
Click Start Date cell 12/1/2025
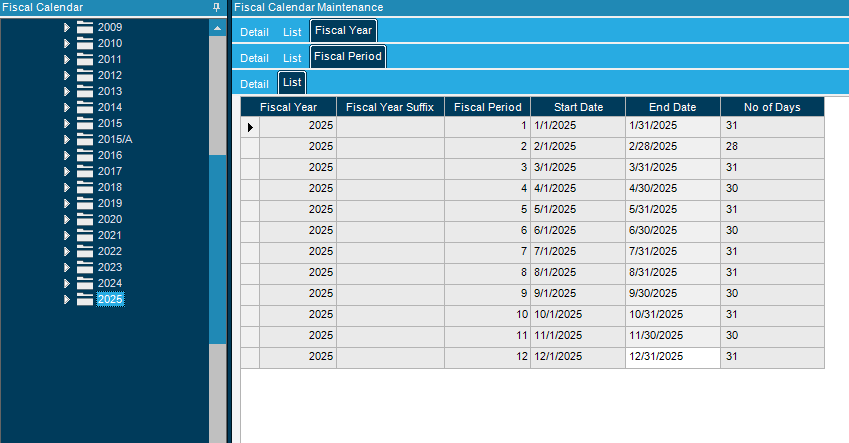[578, 358]
